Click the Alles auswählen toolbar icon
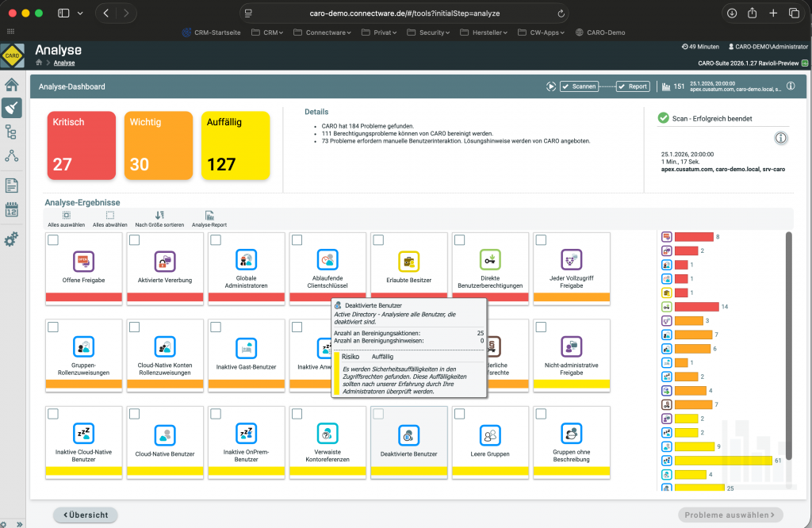This screenshot has height=528, width=812. pyautogui.click(x=66, y=215)
